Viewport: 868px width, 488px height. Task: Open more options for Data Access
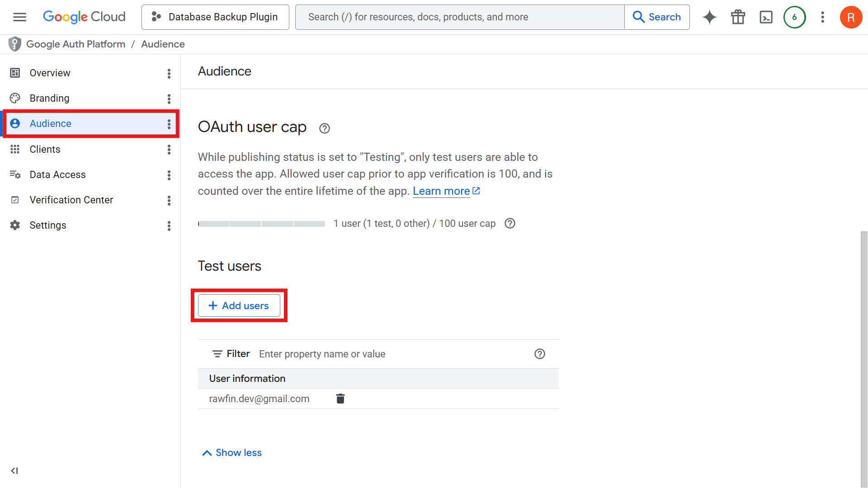169,175
